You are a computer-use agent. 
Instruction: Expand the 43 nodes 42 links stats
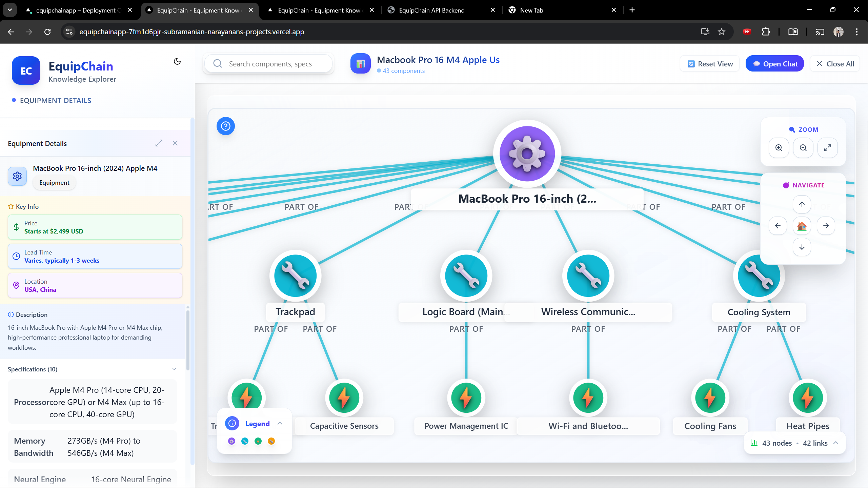[836, 443]
